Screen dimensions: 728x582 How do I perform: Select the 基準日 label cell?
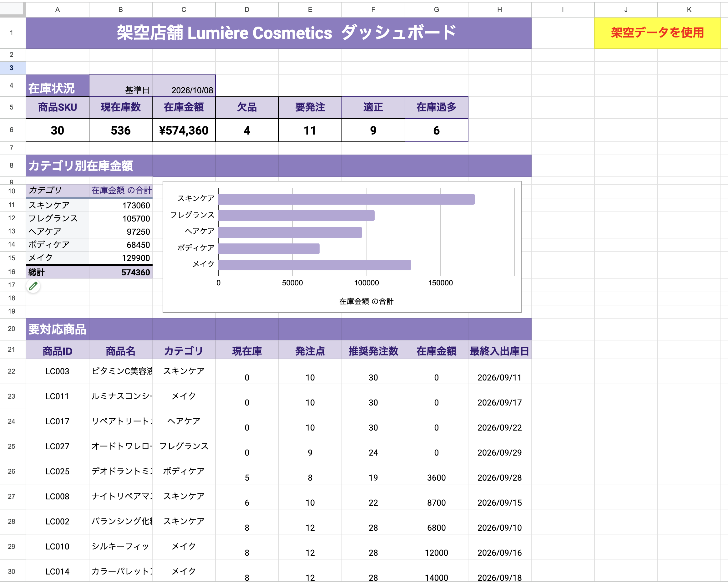click(x=120, y=86)
